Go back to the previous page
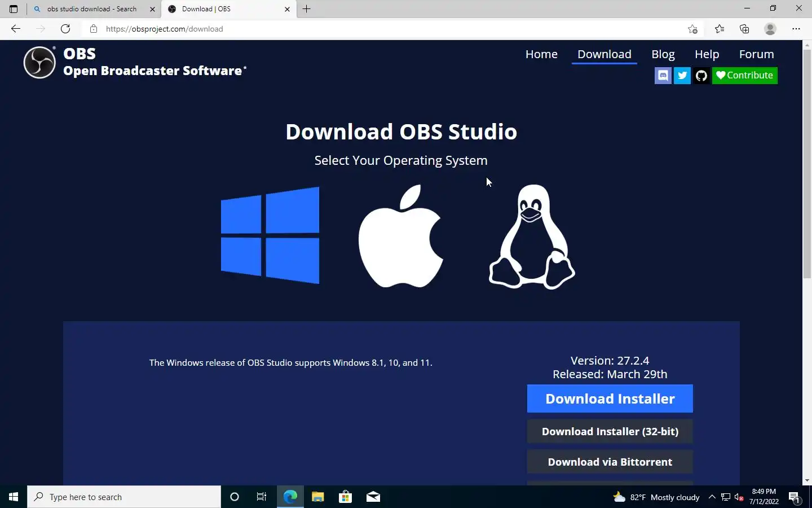Screen dimensions: 812x508 [16, 29]
